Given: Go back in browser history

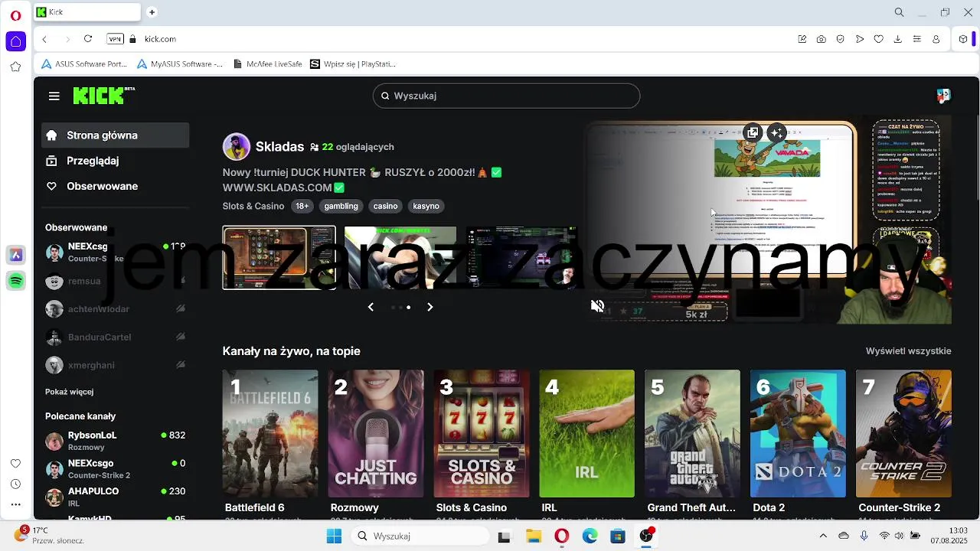Looking at the screenshot, I should click(x=44, y=39).
